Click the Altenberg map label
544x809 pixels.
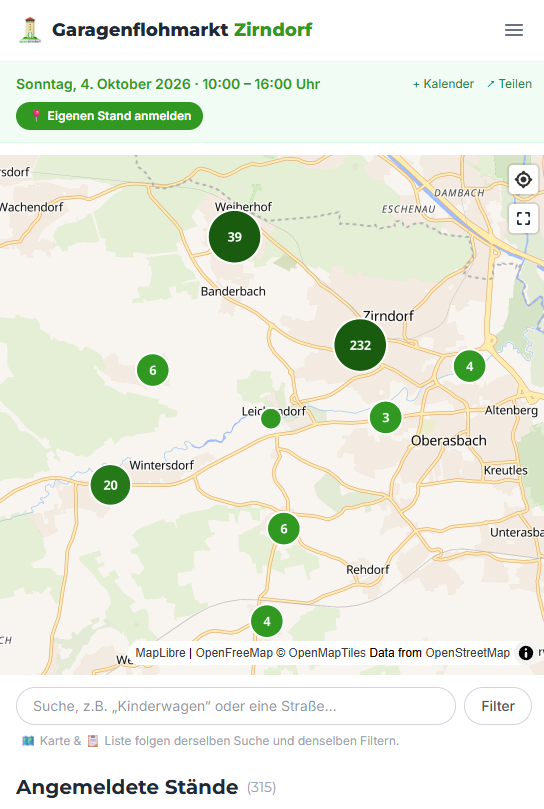pos(511,410)
